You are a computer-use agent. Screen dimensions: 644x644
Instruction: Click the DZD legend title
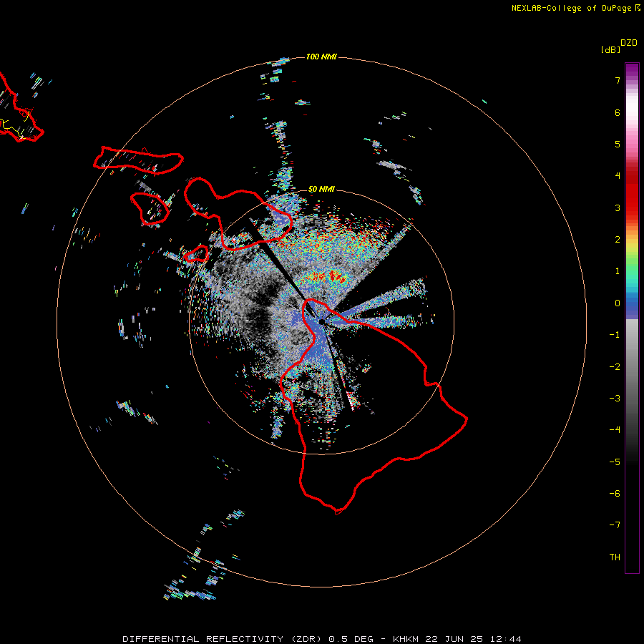[629, 43]
